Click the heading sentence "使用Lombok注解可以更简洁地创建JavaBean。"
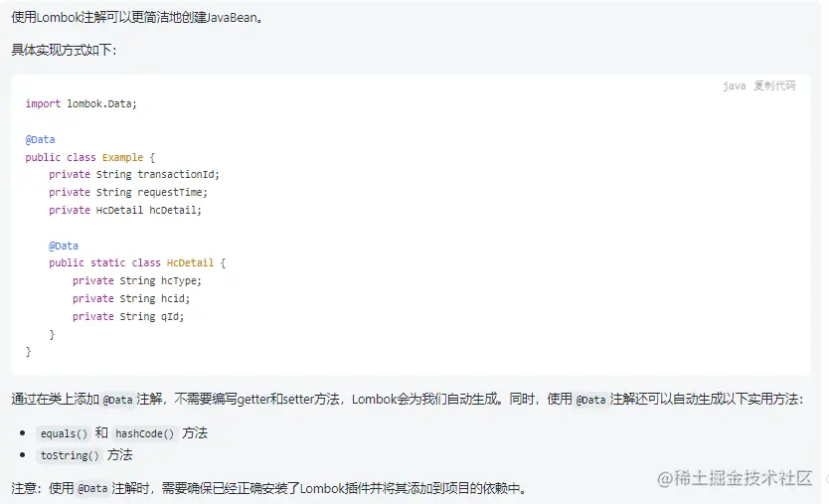This screenshot has width=829, height=504. (137, 18)
